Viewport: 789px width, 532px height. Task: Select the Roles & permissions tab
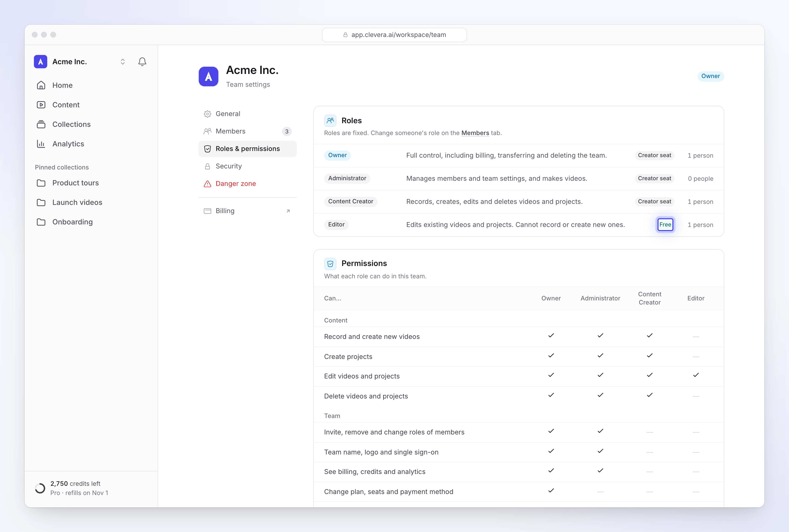tap(247, 149)
